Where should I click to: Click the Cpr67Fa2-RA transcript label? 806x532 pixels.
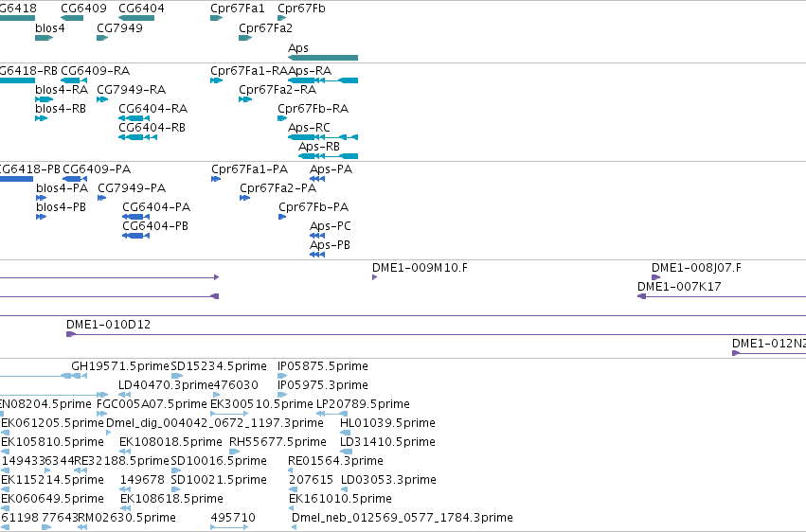click(x=278, y=89)
